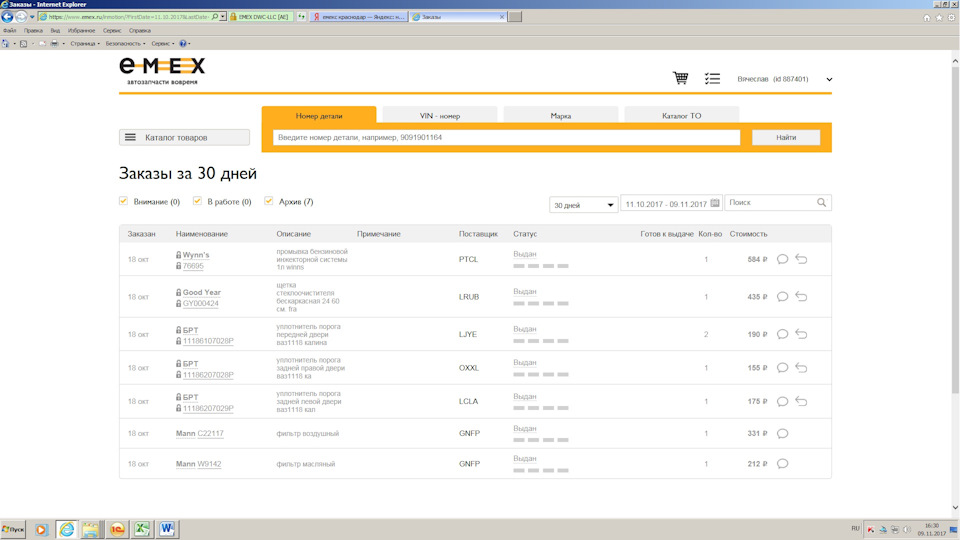Screen dimensions: 960x540
Task: Open the orders checklist icon
Action: click(712, 78)
